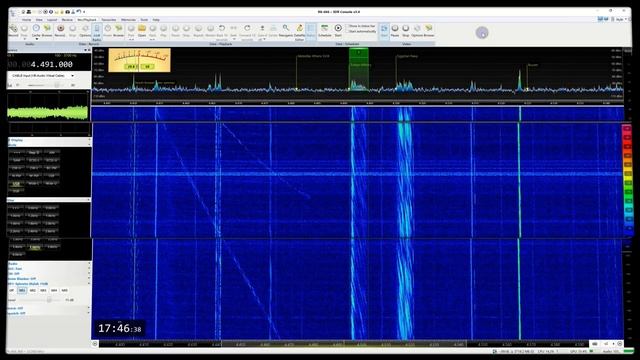The width and height of the screenshot is (640, 360).
Task: Browse audio recordings folder
Action: pos(47,31)
